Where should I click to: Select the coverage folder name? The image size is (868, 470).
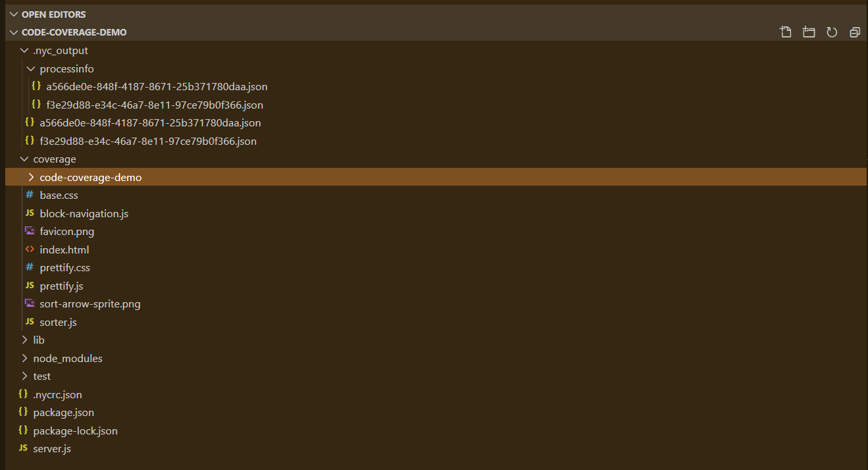(54, 159)
